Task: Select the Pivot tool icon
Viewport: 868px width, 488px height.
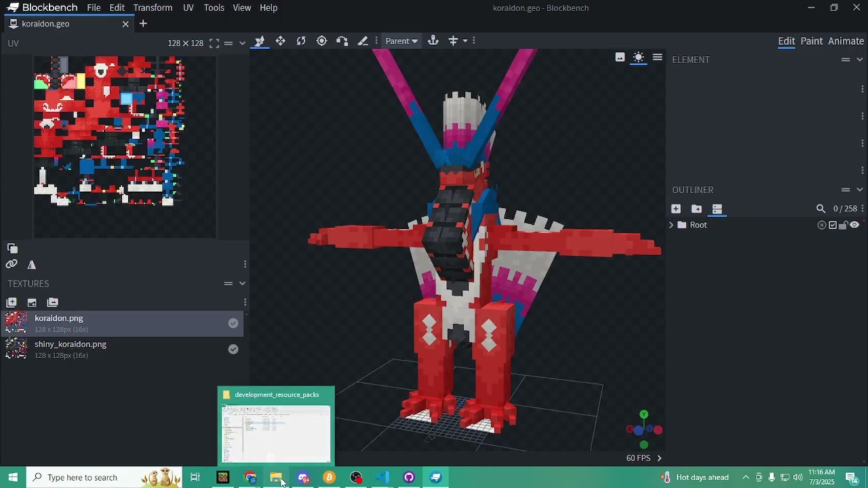Action: pyautogui.click(x=322, y=41)
